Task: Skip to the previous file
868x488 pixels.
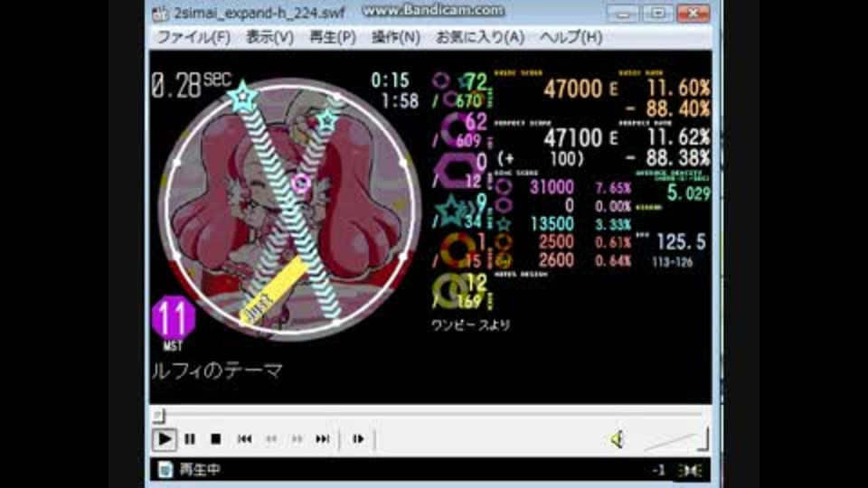Action: 244,439
